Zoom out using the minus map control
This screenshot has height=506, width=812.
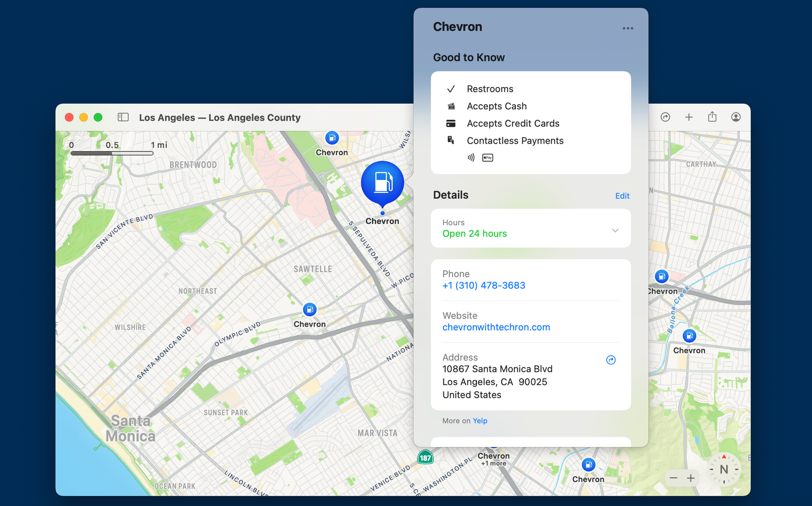[x=674, y=477]
